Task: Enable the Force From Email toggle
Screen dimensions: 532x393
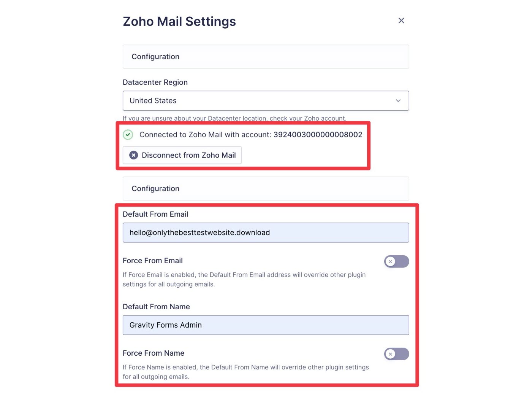Action: [396, 261]
